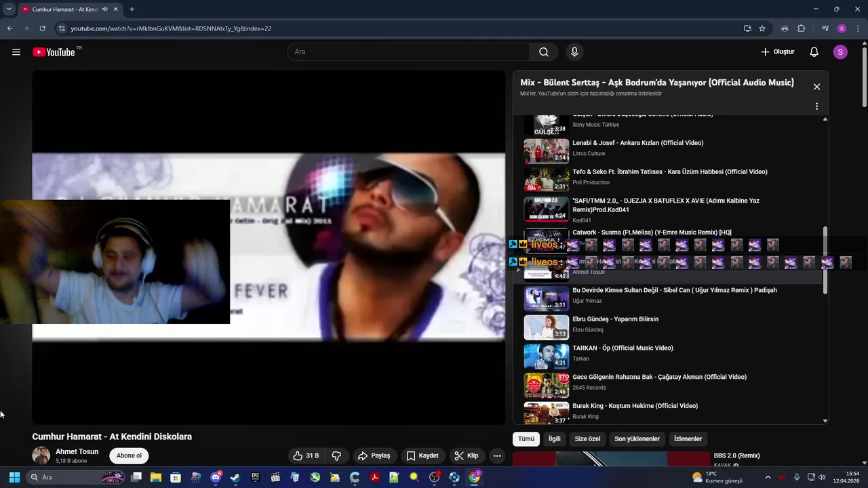Open Tefo & Seko Kara Üzüm Habbesi thumbnail

547,180
